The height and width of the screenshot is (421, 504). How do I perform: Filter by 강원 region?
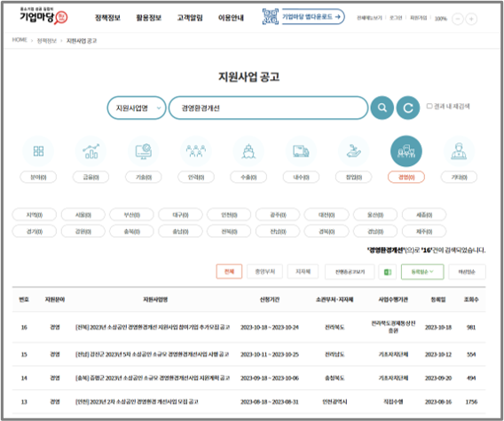83,231
